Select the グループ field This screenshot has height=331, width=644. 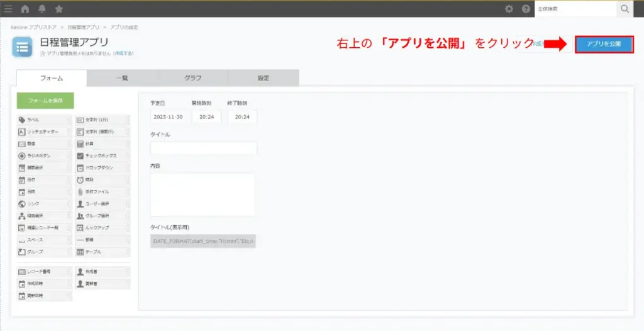tap(45, 252)
